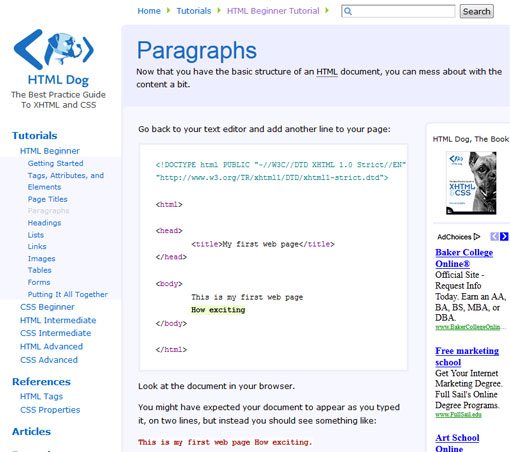The width and height of the screenshot is (510, 452).
Task: Go to next ad with right arrow
Action: tap(504, 236)
